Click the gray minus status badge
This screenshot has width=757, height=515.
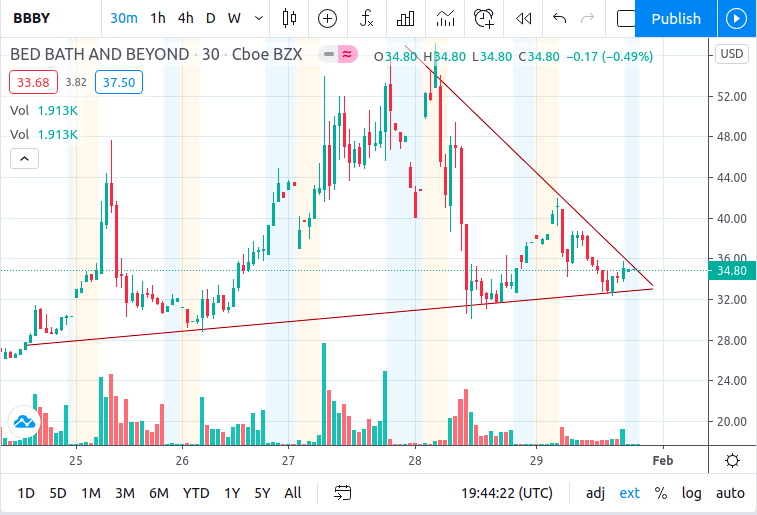coord(329,55)
